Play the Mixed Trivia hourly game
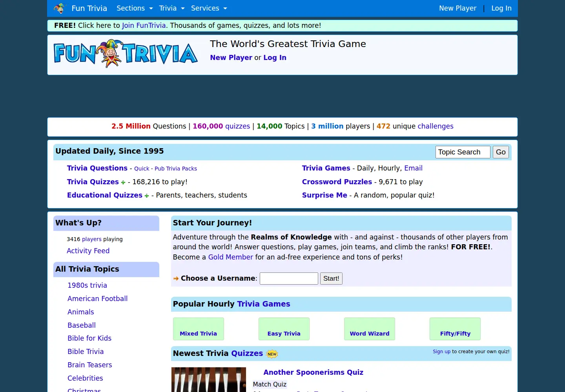 pos(199,329)
